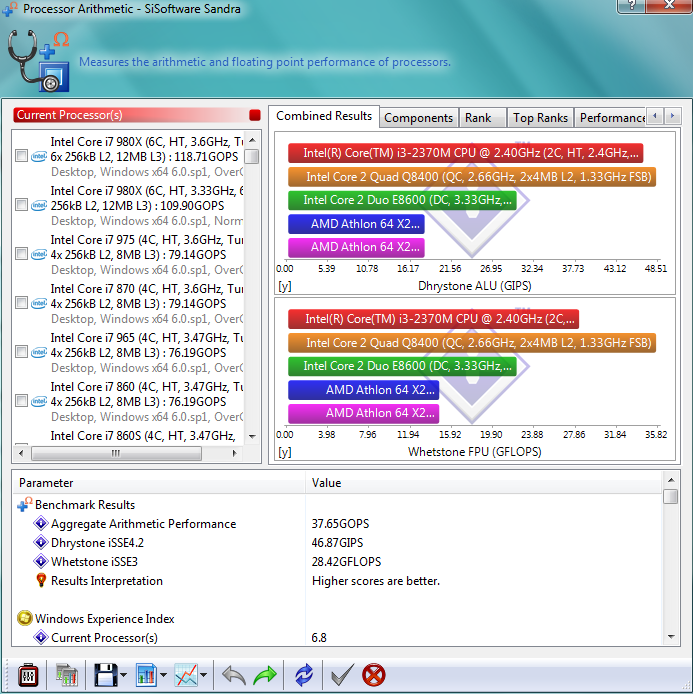Click the bar chart document icon

coord(147,675)
